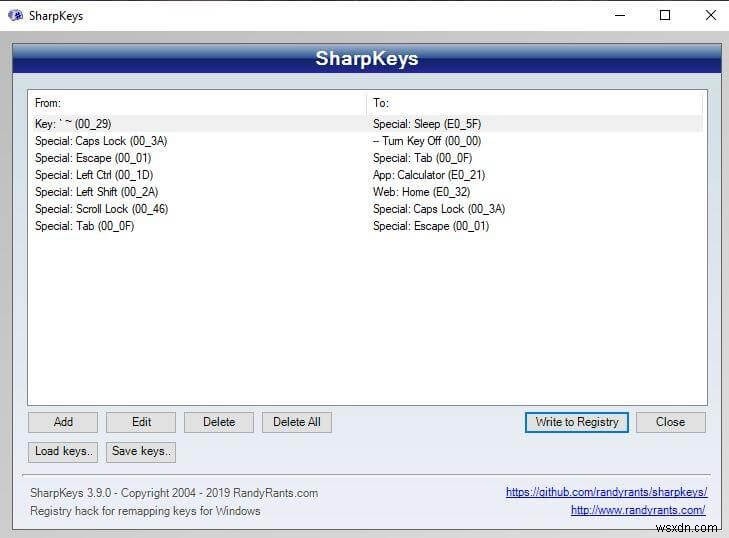Select row "Special: Tab (00_0F)" in From column

coord(85,226)
